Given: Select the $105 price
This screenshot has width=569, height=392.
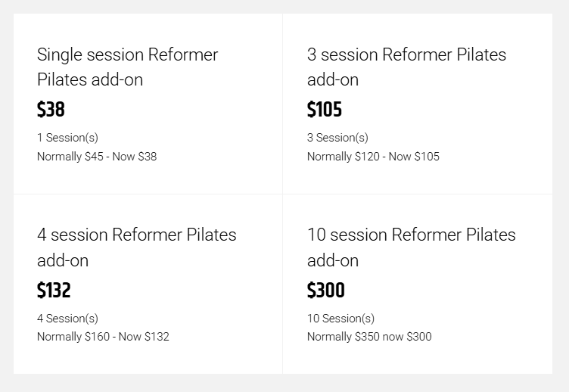Looking at the screenshot, I should [x=325, y=110].
